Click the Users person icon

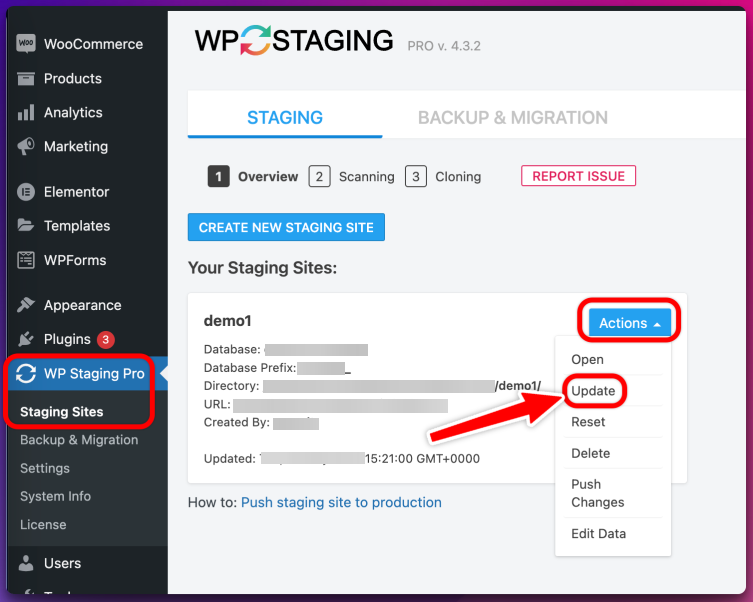(26, 563)
